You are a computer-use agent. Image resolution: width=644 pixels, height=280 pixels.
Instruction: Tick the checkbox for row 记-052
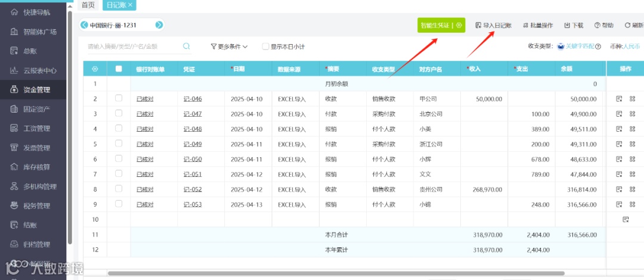pos(119,188)
